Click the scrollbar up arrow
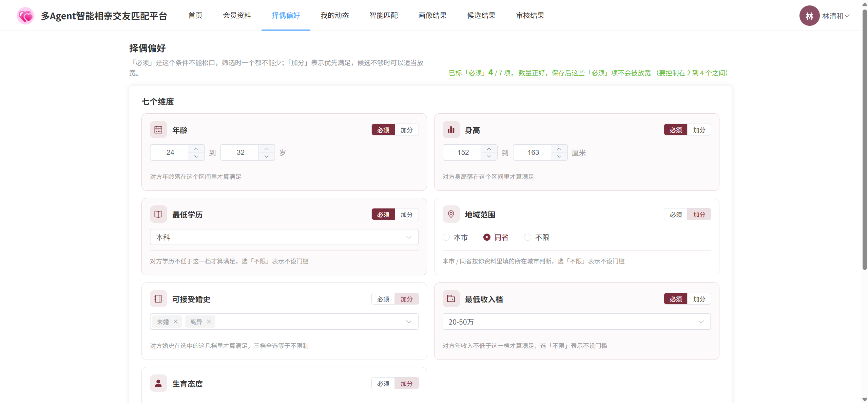The image size is (868, 403). coord(865,4)
